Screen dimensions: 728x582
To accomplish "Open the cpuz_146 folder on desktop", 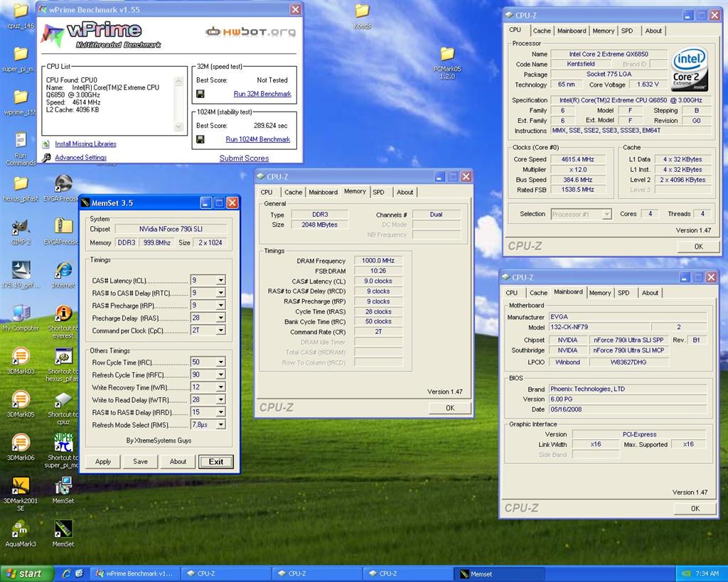I will click(x=21, y=11).
